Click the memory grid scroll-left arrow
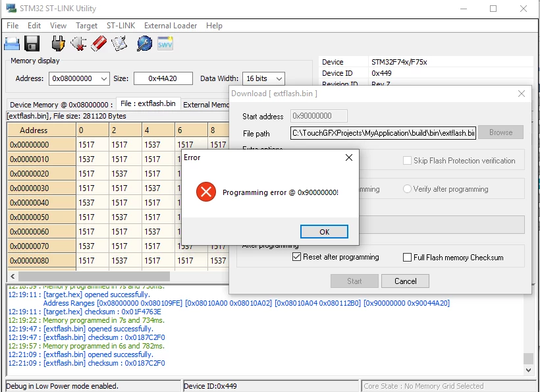 pyautogui.click(x=13, y=276)
